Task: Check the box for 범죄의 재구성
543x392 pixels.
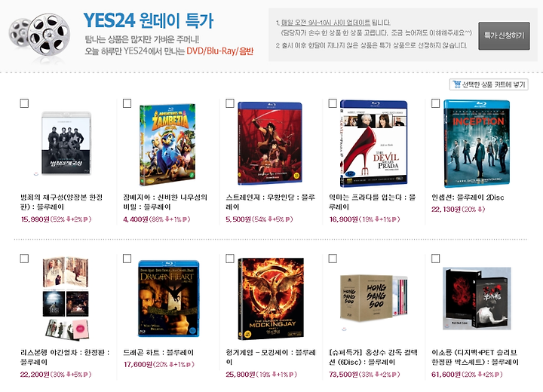Action: pos(24,103)
